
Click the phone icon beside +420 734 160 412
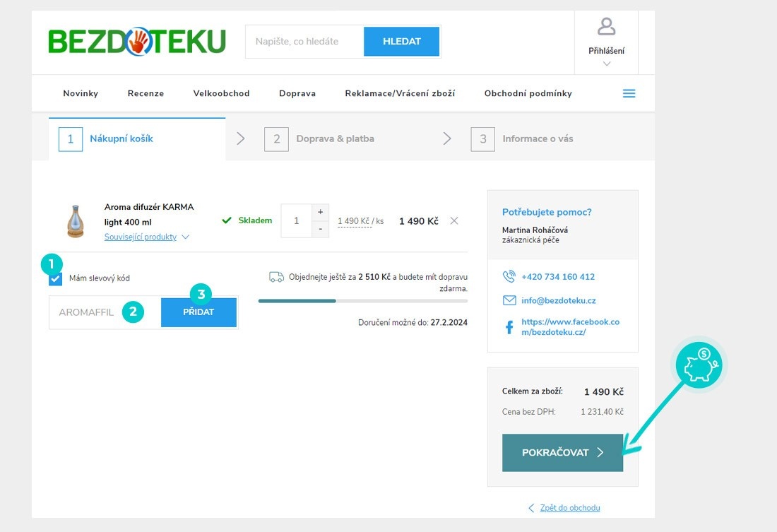click(509, 277)
